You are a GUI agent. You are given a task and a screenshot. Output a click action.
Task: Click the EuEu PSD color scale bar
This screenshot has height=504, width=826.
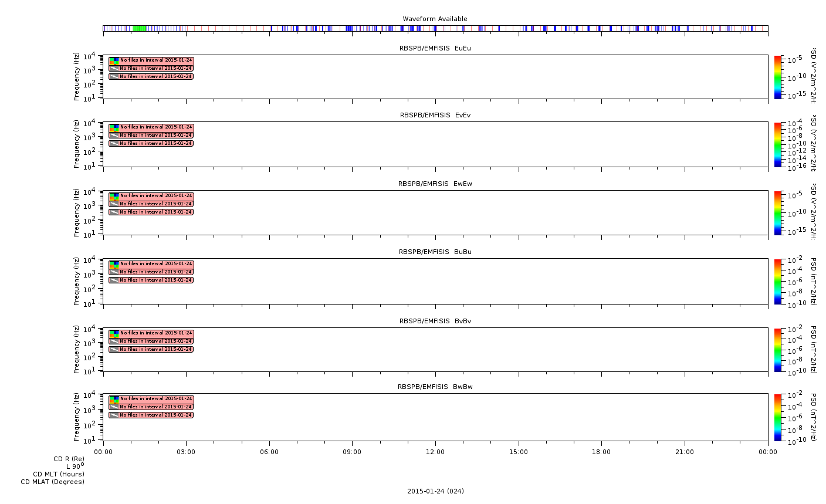(778, 77)
